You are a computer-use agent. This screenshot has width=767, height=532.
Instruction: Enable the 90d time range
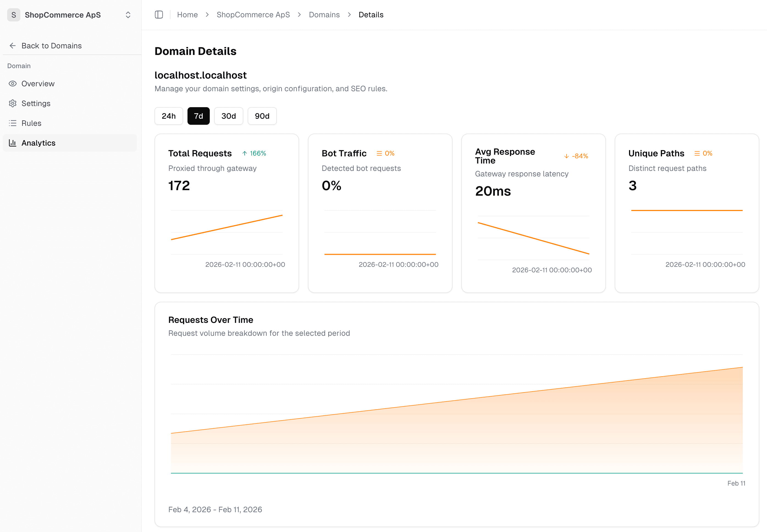click(x=262, y=116)
